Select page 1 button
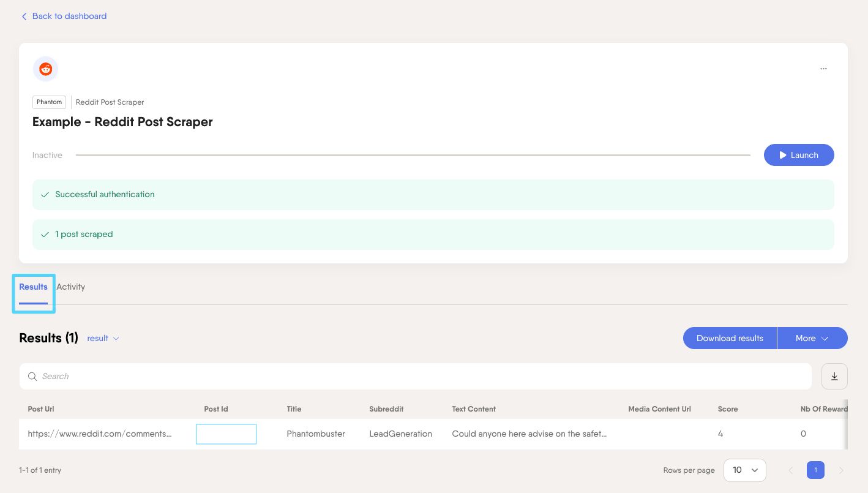Image resolution: width=868 pixels, height=493 pixels. pyautogui.click(x=815, y=470)
